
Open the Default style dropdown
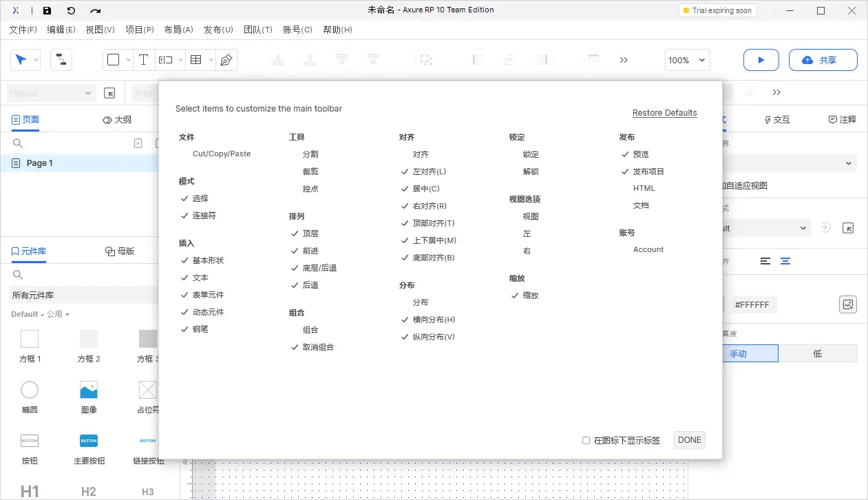[x=52, y=93]
